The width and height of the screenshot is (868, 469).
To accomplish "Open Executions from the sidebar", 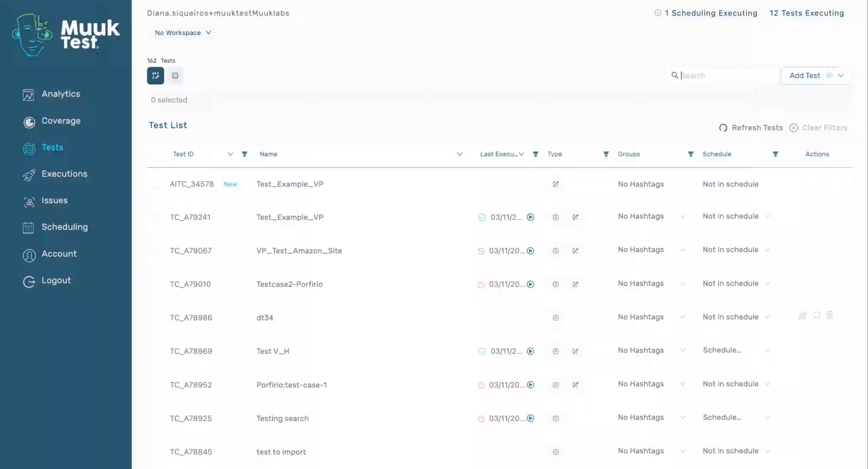I will 55,174.
